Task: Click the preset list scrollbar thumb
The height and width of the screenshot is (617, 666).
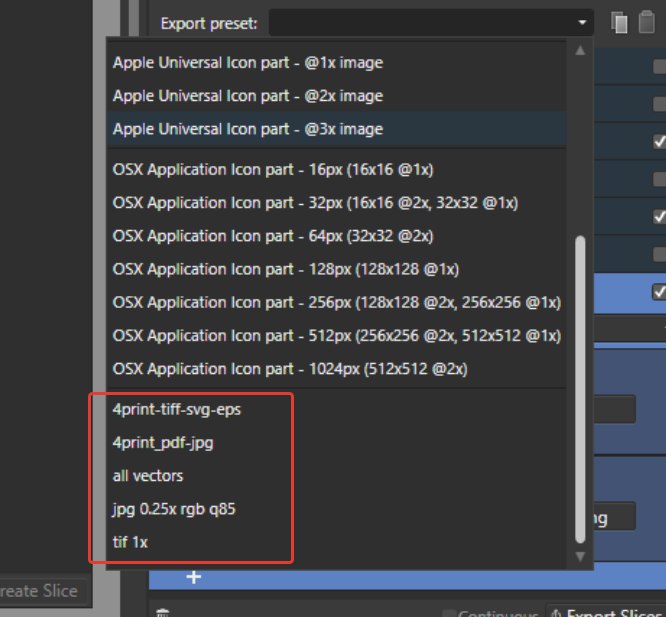Action: 580,389
